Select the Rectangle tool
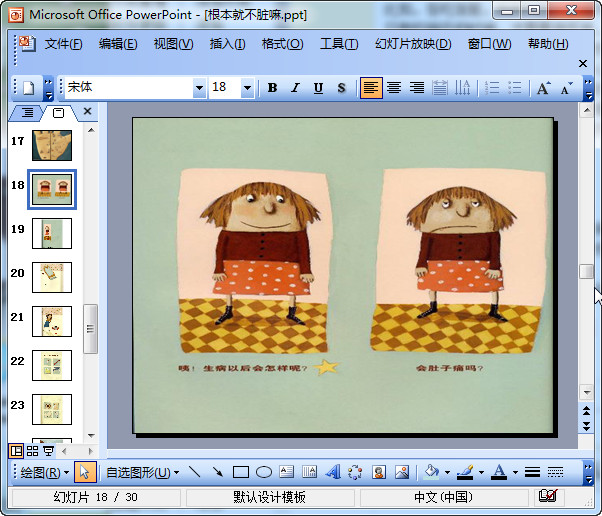The height and width of the screenshot is (516, 602). pos(241,472)
